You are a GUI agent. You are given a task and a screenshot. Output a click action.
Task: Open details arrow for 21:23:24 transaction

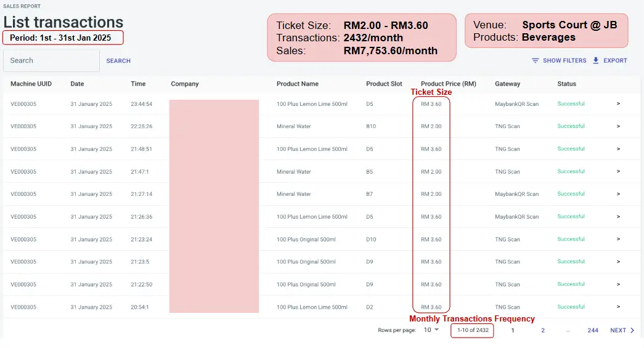pyautogui.click(x=618, y=240)
